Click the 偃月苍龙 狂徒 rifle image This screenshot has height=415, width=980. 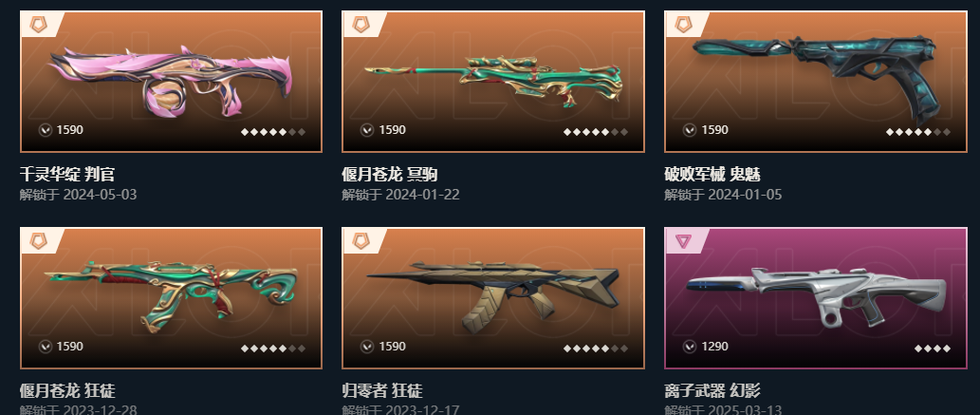[x=172, y=294]
